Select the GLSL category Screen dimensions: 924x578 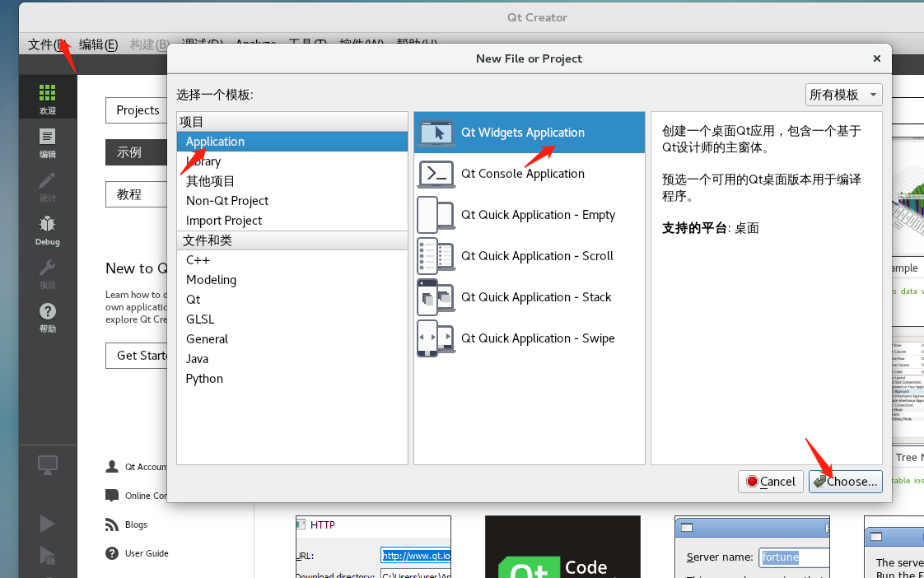292,319
